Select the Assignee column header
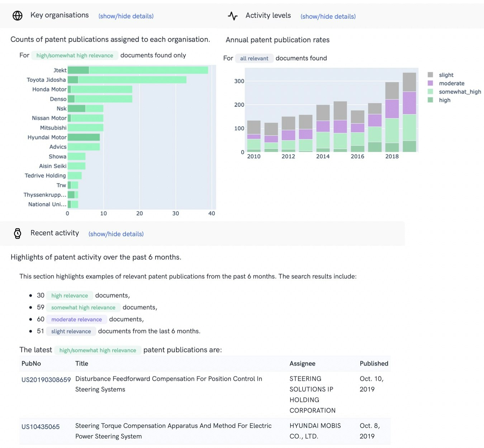This screenshot has height=448, width=484. click(x=302, y=363)
